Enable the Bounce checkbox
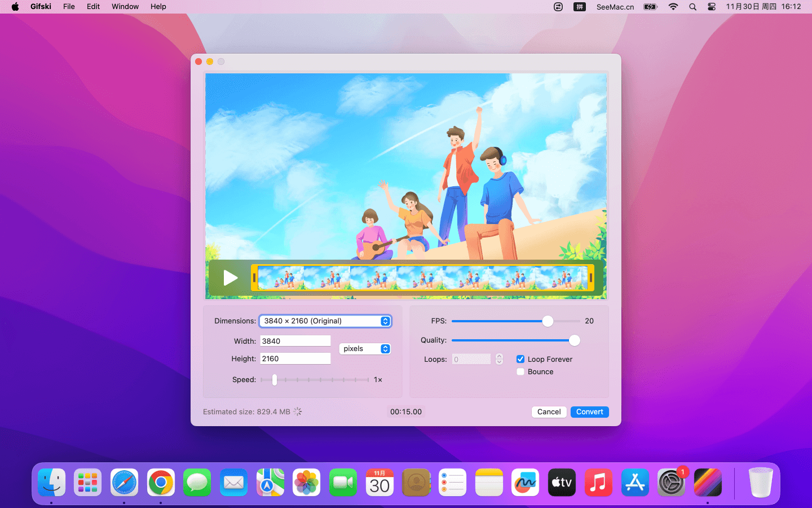 (520, 372)
